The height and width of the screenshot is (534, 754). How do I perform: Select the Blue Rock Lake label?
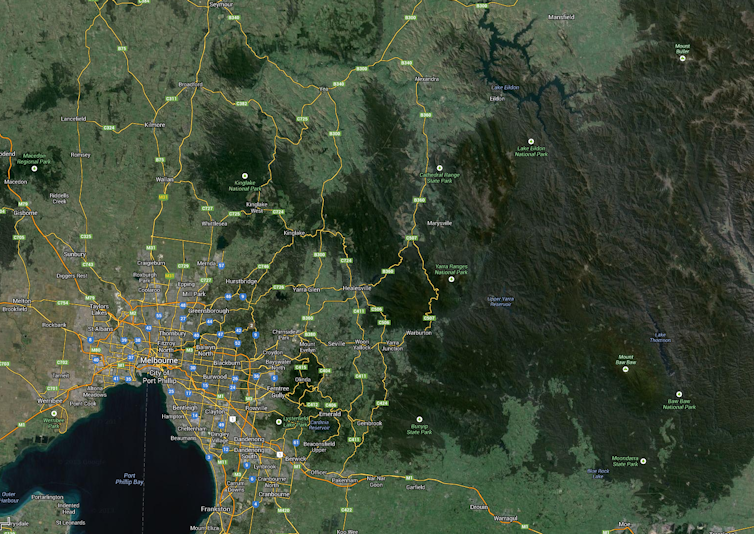(598, 474)
